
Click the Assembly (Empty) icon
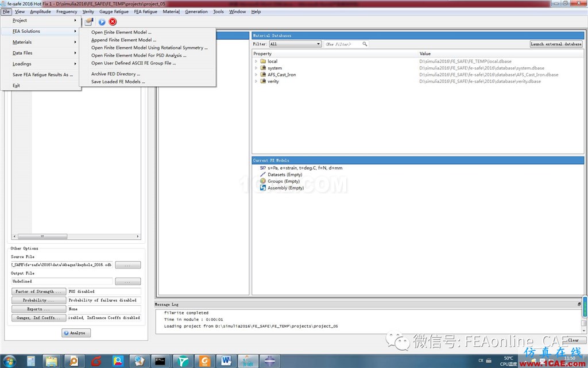pyautogui.click(x=263, y=188)
